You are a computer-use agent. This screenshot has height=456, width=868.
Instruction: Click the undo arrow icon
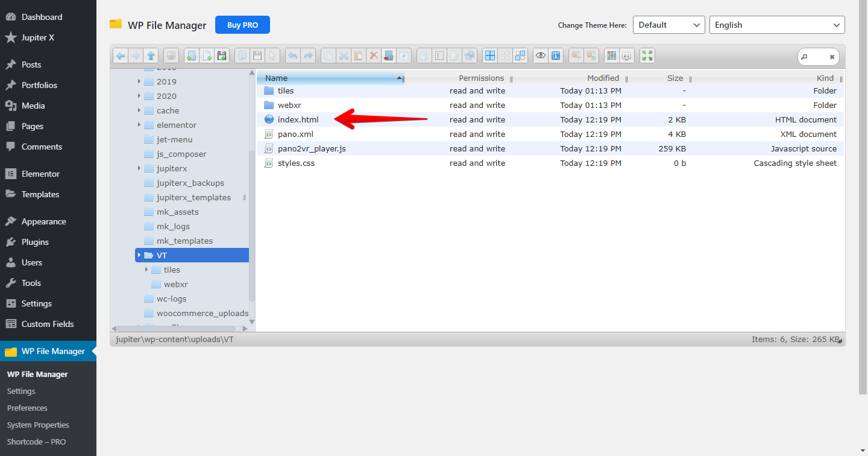[293, 55]
